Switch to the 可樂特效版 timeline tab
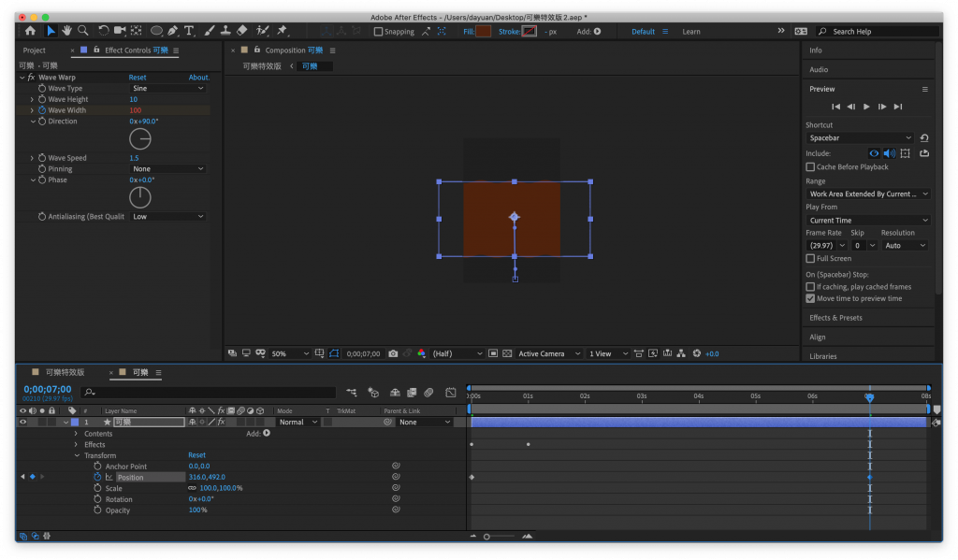The image size is (958, 560). tap(65, 372)
